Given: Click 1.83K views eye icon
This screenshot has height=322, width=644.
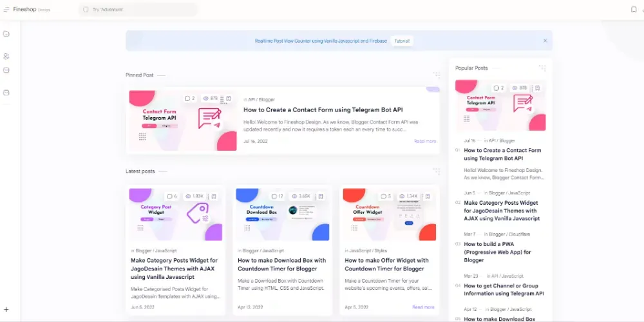Looking at the screenshot, I should [188, 196].
